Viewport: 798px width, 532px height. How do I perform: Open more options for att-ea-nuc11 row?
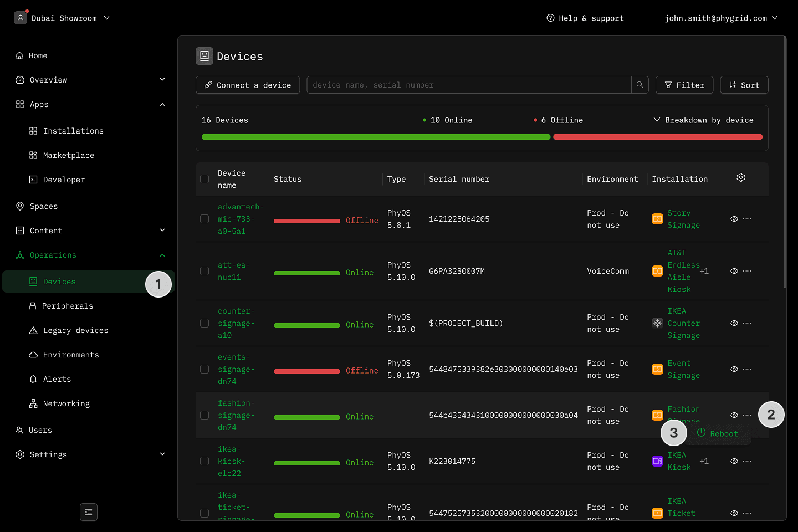pos(747,271)
